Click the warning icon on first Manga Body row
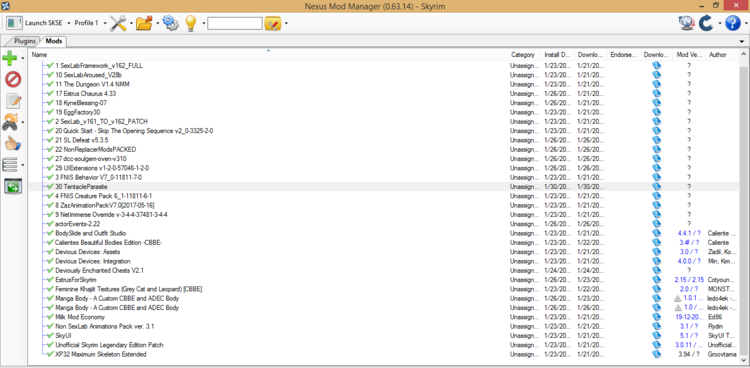This screenshot has width=750, height=368. (677, 298)
